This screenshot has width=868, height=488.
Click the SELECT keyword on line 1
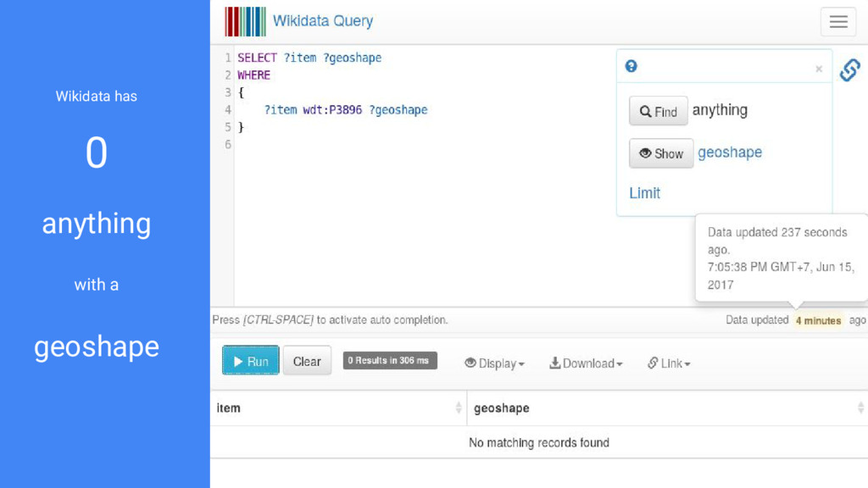[258, 58]
